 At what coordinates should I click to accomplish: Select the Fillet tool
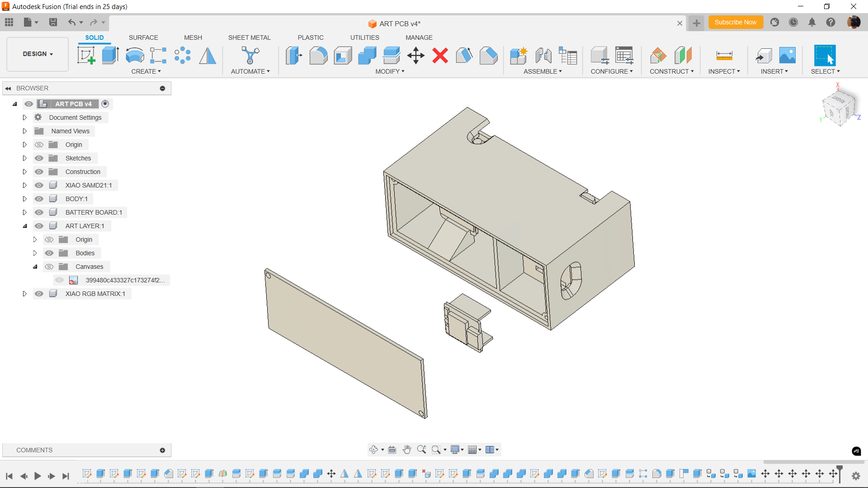318,56
